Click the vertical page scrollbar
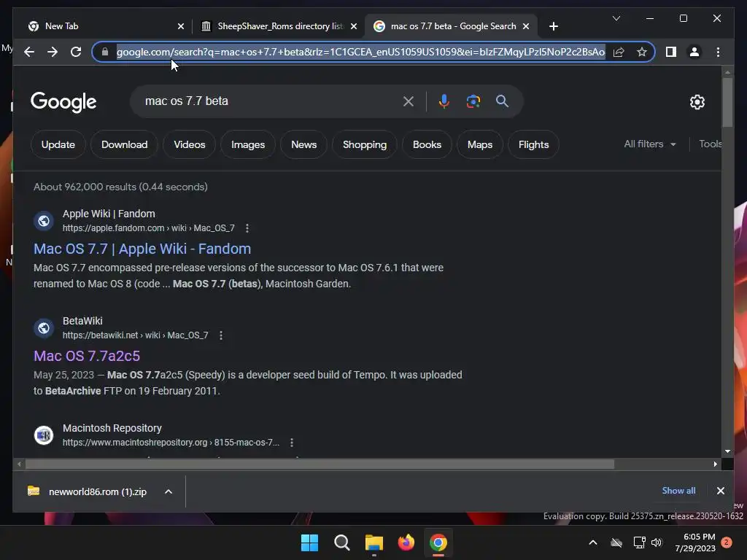 click(x=727, y=102)
